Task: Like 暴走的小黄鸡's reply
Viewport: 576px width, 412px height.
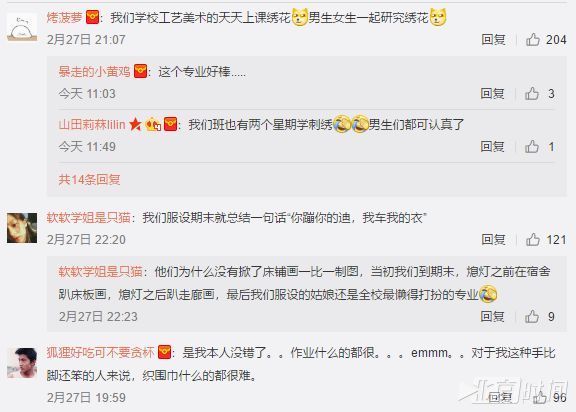Action: [532, 93]
